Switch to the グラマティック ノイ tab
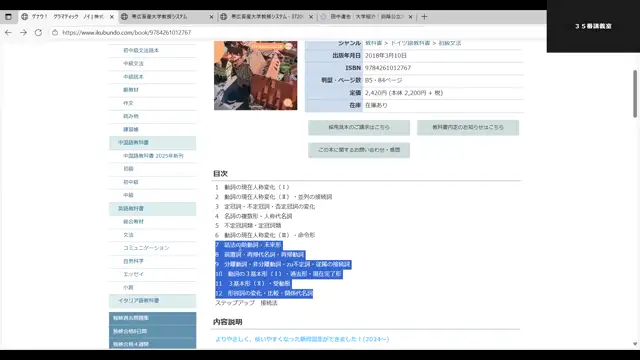This screenshot has height=360, width=640. pyautogui.click(x=67, y=17)
